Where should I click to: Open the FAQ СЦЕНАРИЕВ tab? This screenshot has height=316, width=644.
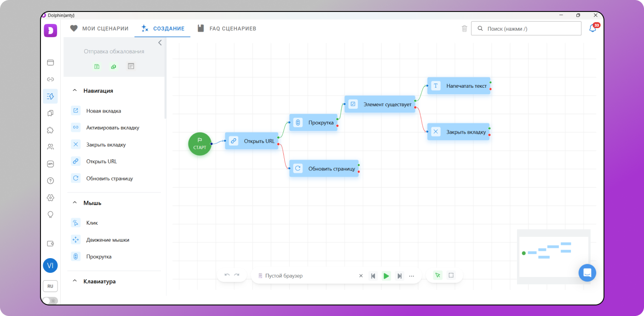tap(227, 28)
